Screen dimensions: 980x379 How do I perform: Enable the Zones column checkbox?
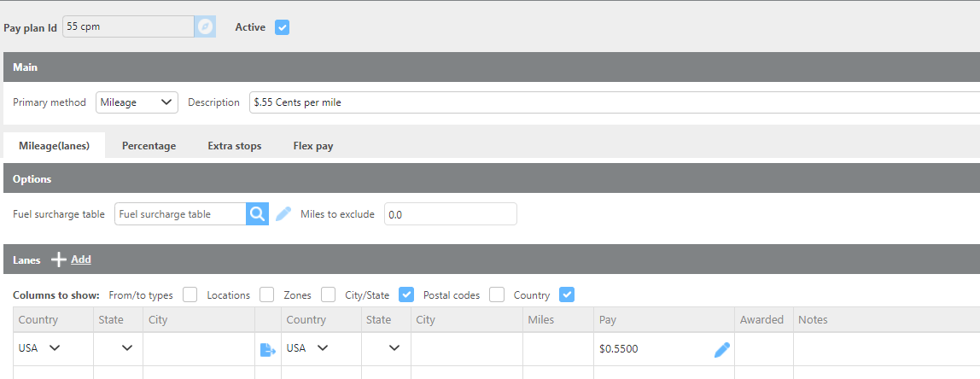point(329,294)
